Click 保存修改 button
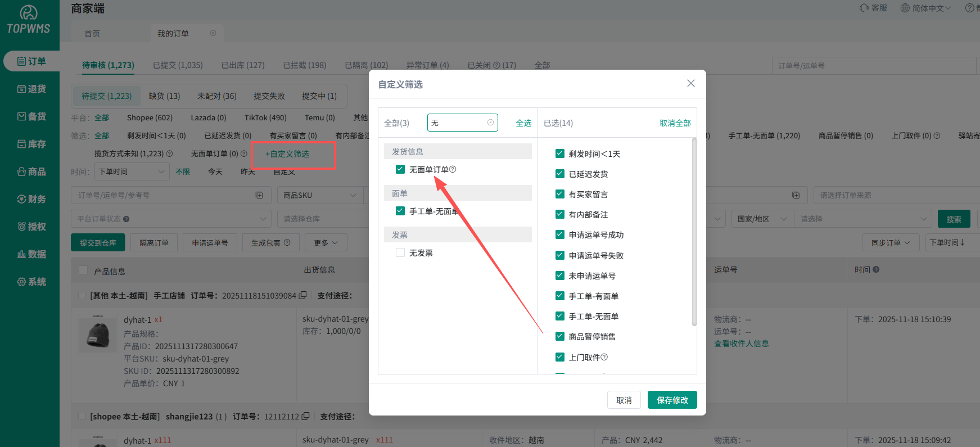 pos(672,400)
